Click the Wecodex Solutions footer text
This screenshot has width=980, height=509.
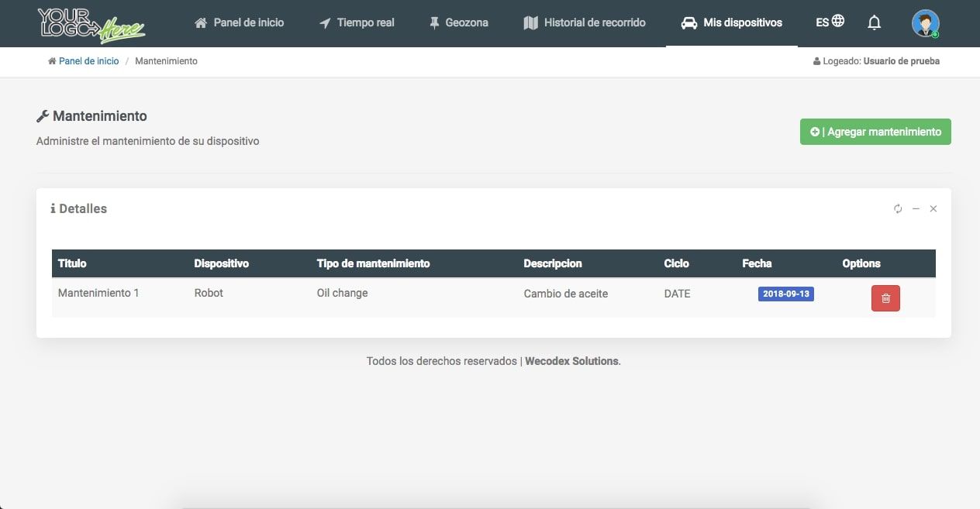572,361
